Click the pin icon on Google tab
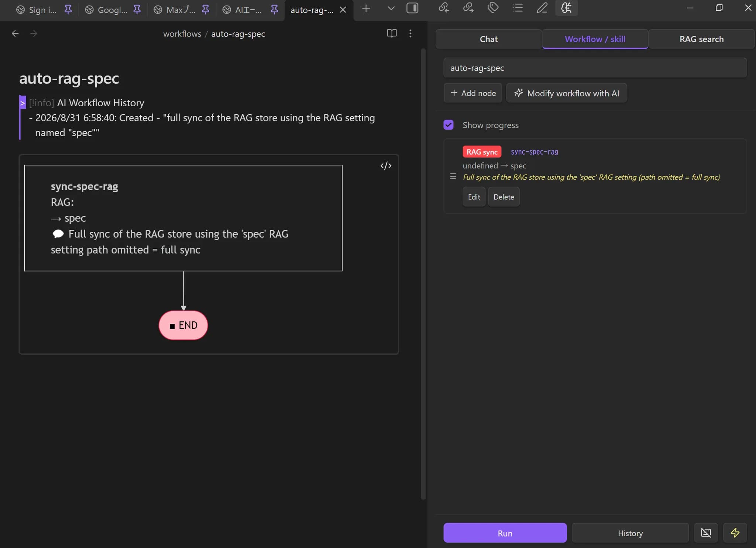Screen dimensions: 756x548 [137, 10]
